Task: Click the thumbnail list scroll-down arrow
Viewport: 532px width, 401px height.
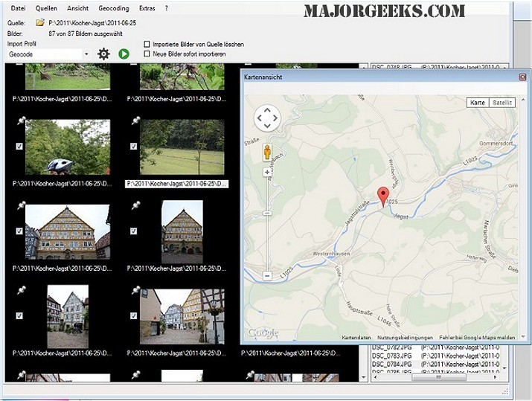Action: point(363,377)
